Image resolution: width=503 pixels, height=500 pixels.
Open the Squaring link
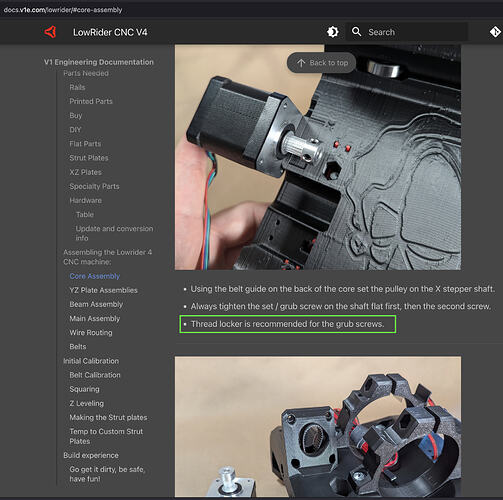coord(84,389)
